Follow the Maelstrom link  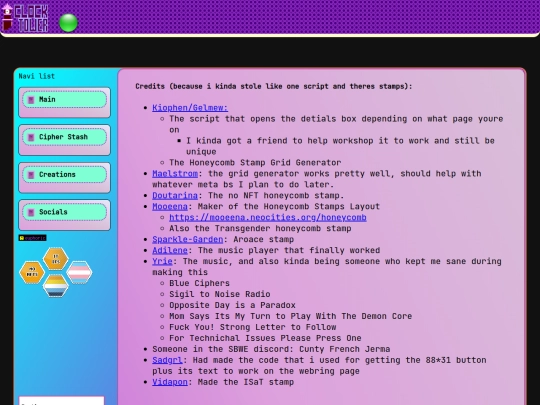coord(175,174)
